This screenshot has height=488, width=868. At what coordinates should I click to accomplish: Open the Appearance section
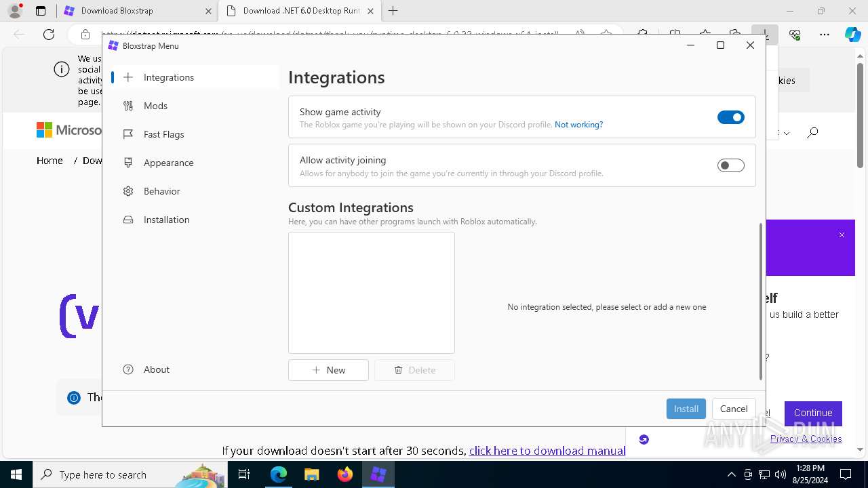[195, 163]
